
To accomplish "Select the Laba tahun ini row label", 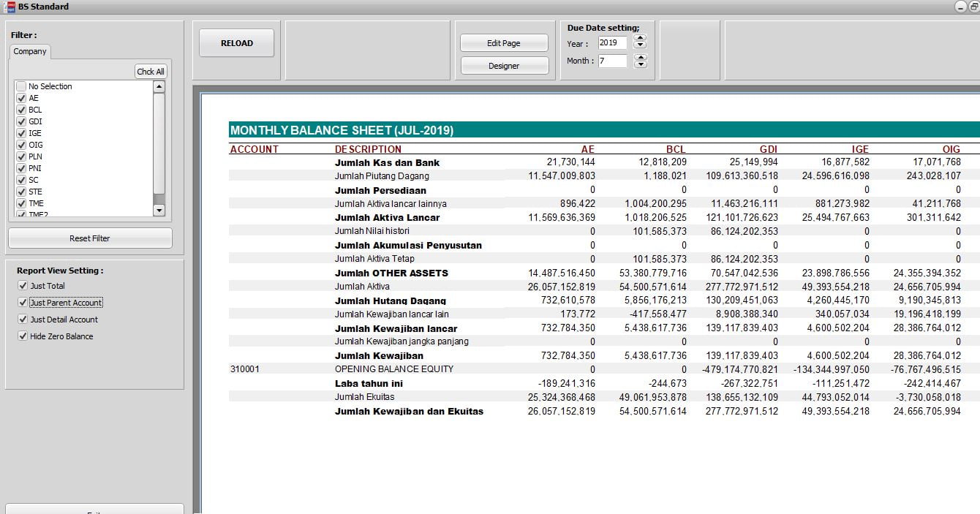I will point(369,383).
